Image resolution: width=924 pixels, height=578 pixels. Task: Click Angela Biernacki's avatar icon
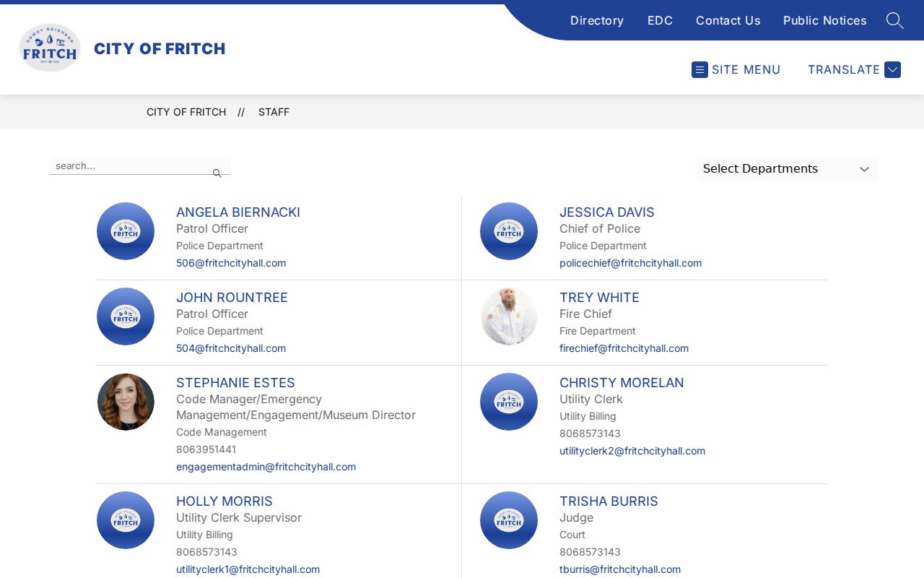pos(126,231)
